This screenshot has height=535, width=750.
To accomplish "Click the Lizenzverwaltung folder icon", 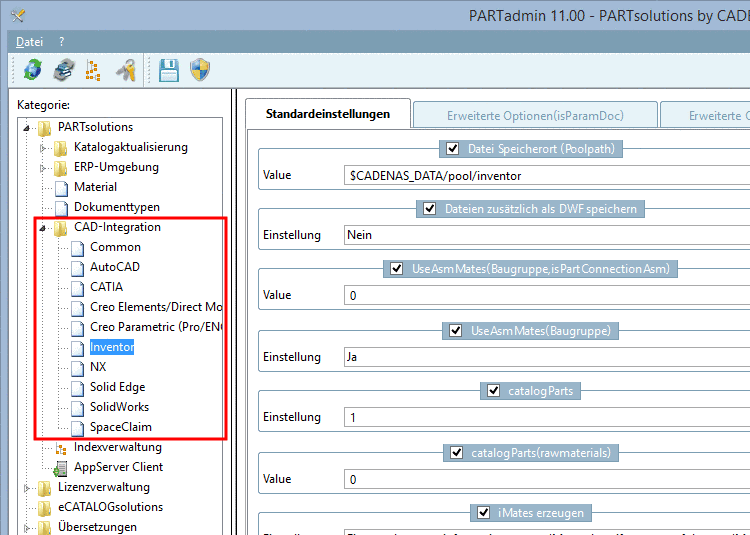I will pyautogui.click(x=44, y=488).
